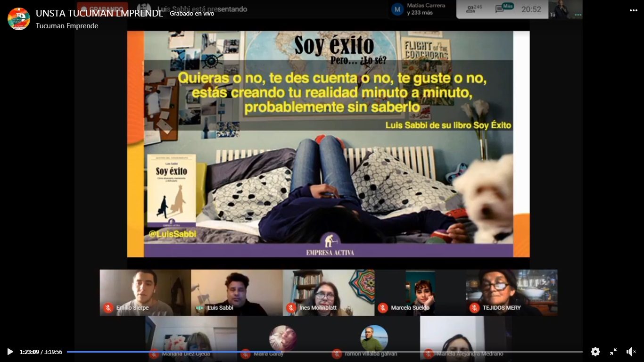Image resolution: width=644 pixels, height=362 pixels.
Task: Click the Matias Carrera avatar circle
Action: pyautogui.click(x=397, y=9)
